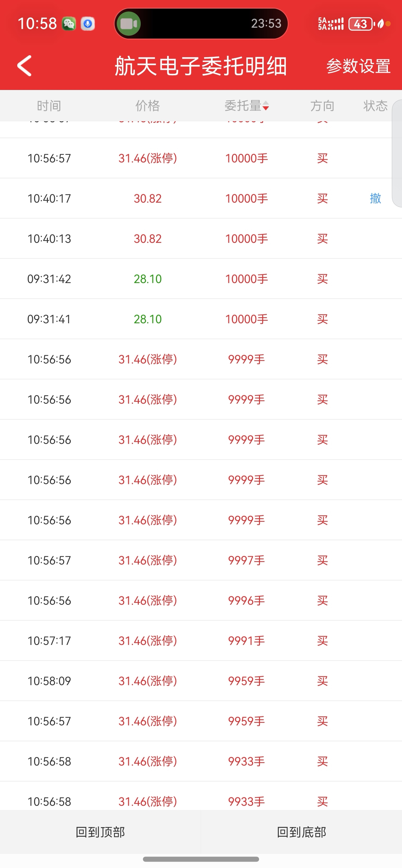Tap the green video call pill icon
Image resolution: width=402 pixels, height=868 pixels.
point(128,24)
